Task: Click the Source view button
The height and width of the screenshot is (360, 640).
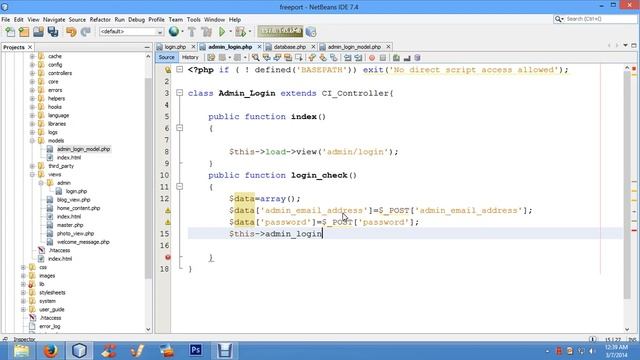Action: [x=167, y=58]
